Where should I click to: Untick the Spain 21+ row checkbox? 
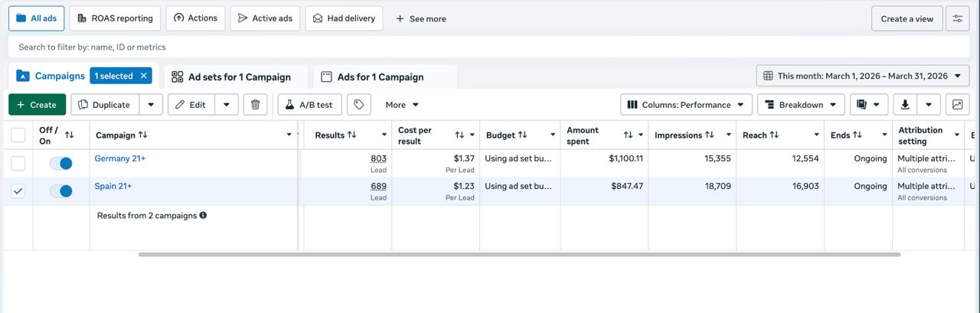18,191
